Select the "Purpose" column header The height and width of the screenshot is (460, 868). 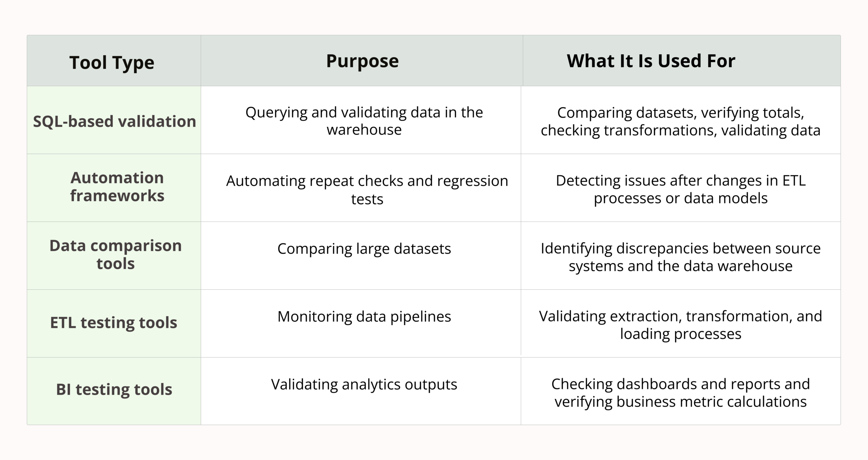click(x=362, y=61)
